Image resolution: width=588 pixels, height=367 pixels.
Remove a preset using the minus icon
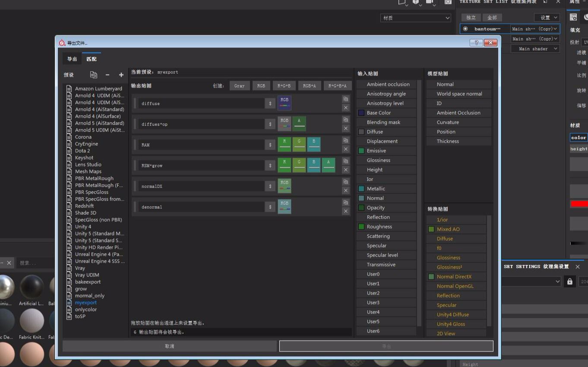107,74
